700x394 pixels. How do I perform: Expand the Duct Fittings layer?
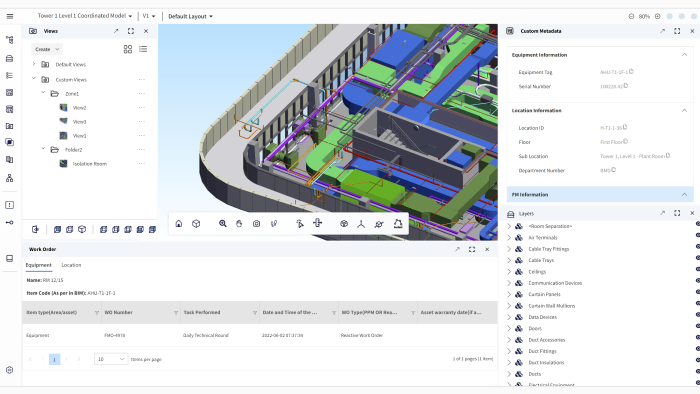(x=509, y=351)
